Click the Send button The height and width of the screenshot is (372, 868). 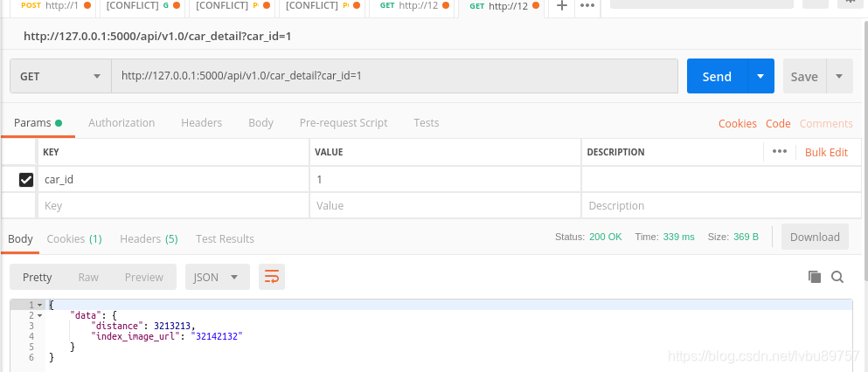[718, 76]
